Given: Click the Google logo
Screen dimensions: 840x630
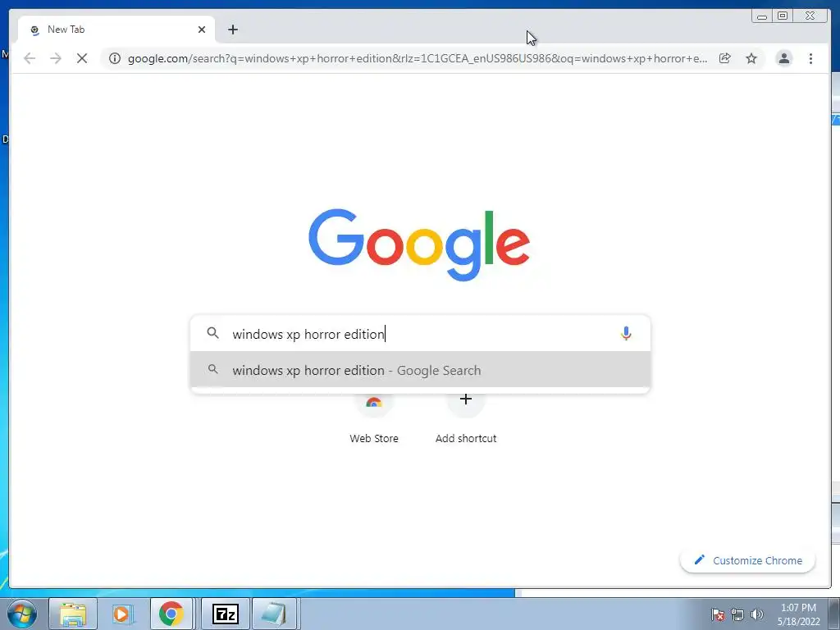Looking at the screenshot, I should click(x=419, y=244).
